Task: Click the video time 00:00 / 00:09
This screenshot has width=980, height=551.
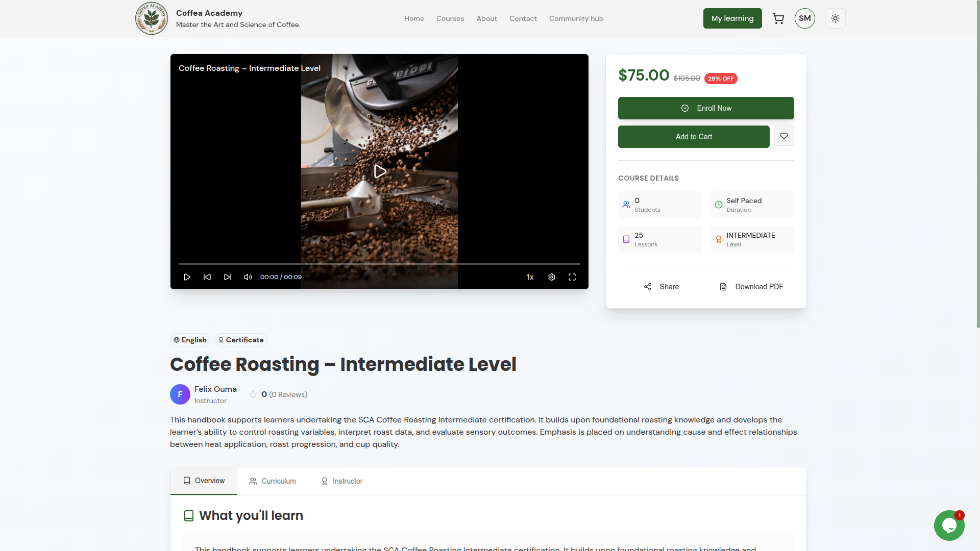Action: [x=281, y=277]
